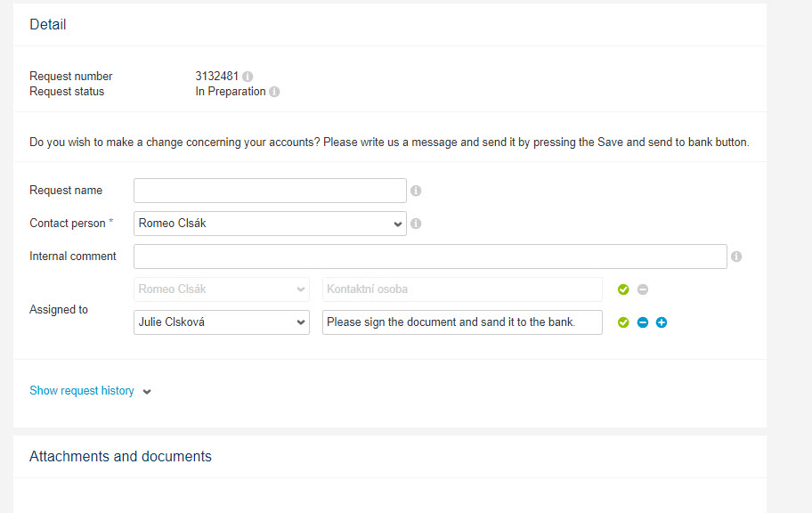Open the Julie Clsková assignee dropdown
Viewport: 812px width, 513px height.
click(x=222, y=322)
